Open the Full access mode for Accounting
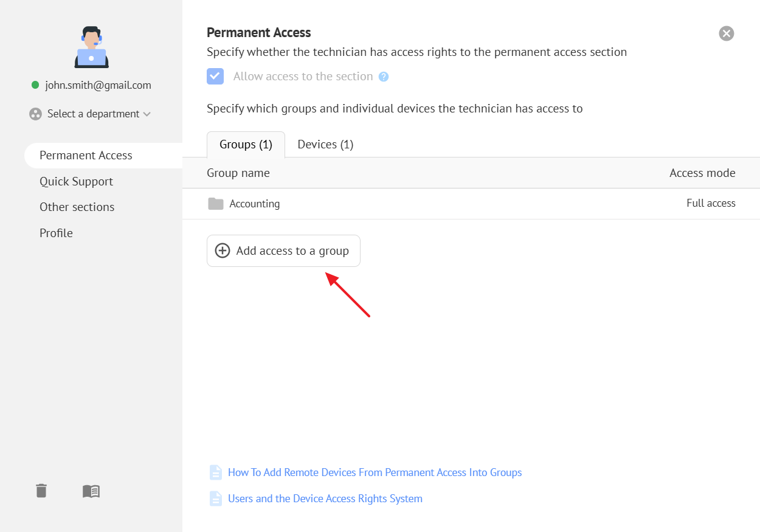Viewport: 760px width, 532px height. coord(711,204)
